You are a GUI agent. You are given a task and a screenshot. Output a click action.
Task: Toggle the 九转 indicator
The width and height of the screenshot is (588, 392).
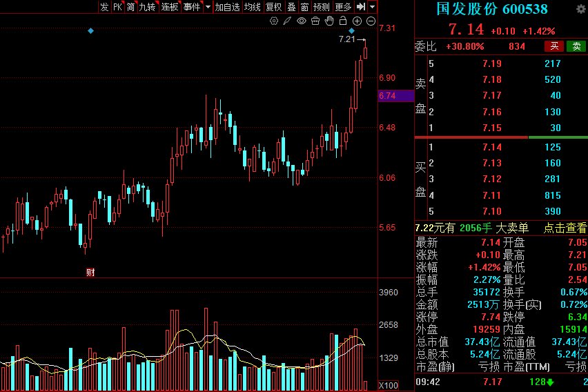(148, 7)
